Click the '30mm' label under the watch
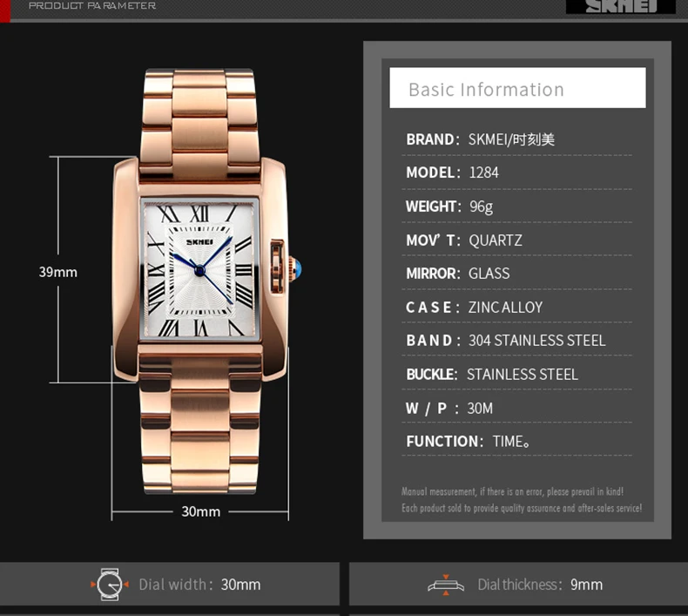Viewport: 688px width, 616px height. pyautogui.click(x=201, y=511)
